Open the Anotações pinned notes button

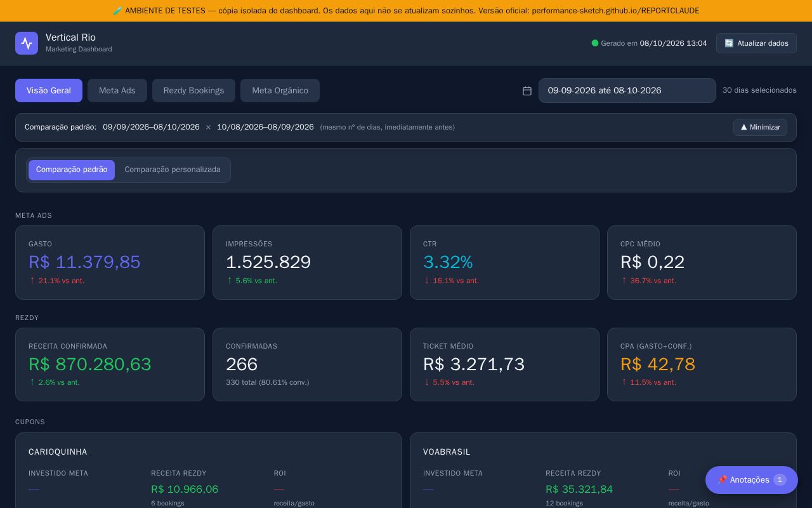pos(752,480)
